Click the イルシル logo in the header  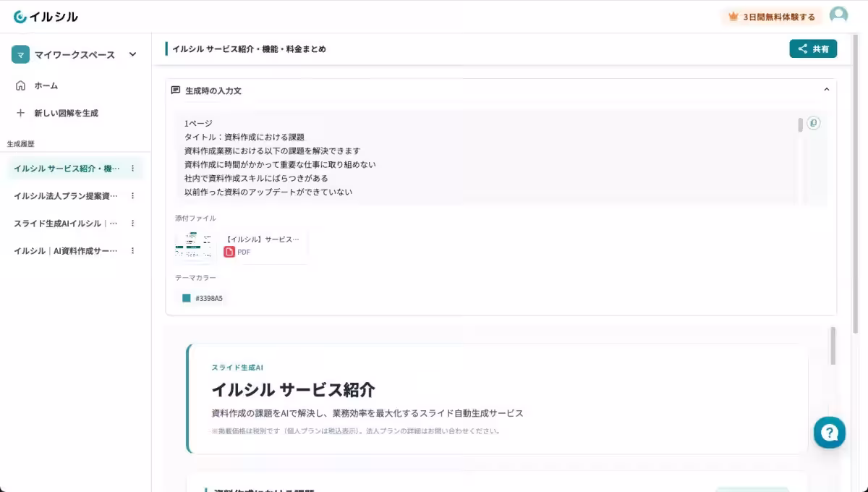(x=46, y=17)
